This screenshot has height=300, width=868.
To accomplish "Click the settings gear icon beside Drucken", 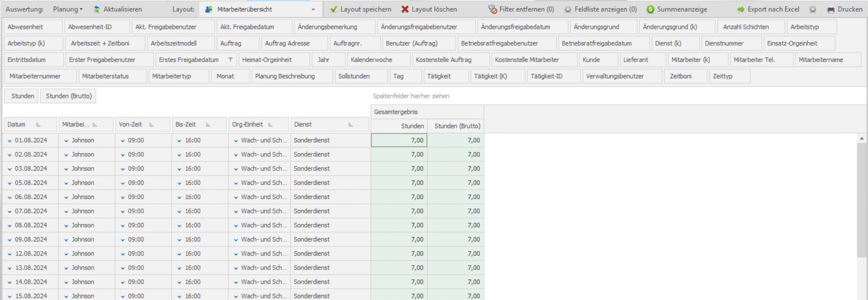I will click(813, 9).
